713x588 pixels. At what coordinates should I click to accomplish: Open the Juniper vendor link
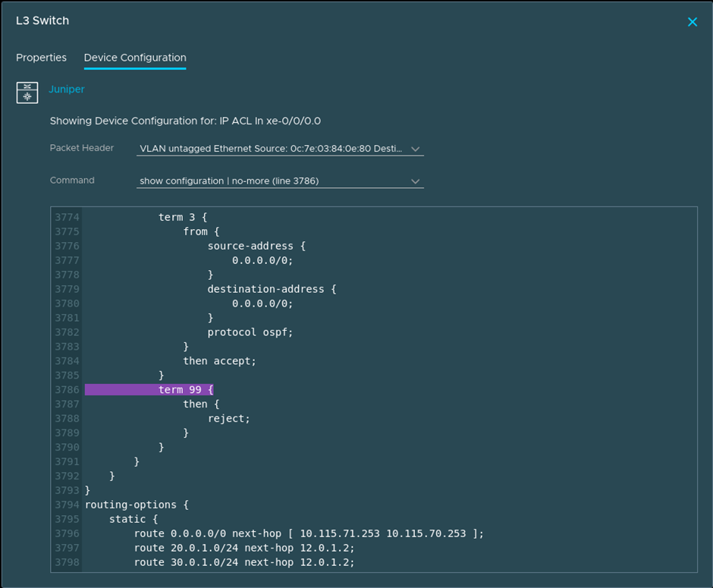tap(67, 90)
